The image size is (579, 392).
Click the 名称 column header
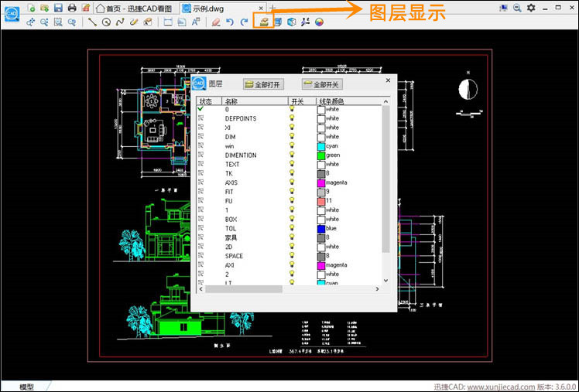click(255, 101)
